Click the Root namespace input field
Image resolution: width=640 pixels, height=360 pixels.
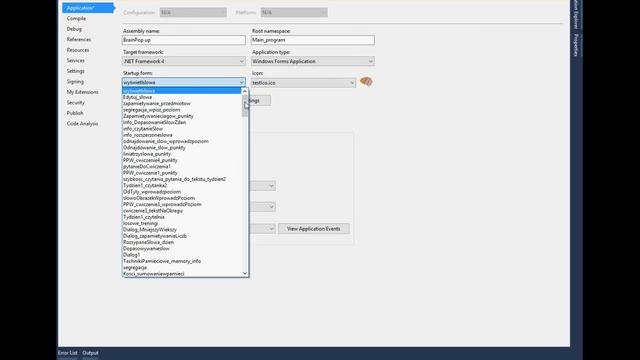(313, 40)
